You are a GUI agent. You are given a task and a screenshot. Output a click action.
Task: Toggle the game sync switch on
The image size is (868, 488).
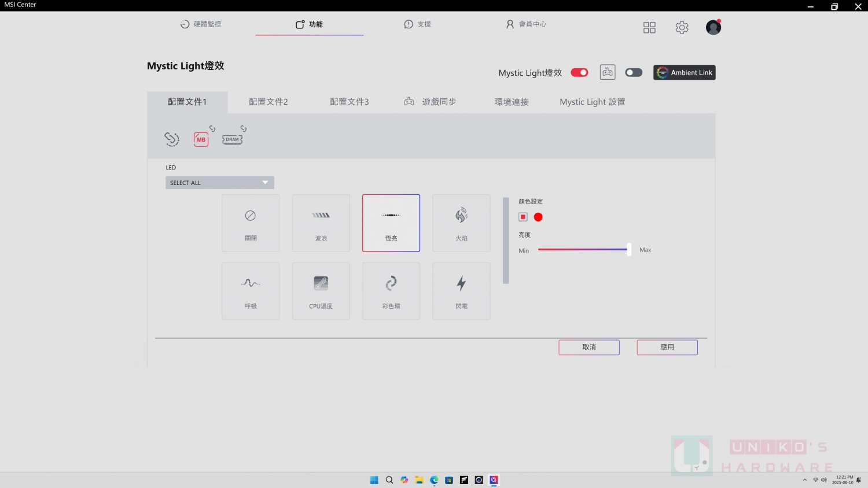coord(634,72)
